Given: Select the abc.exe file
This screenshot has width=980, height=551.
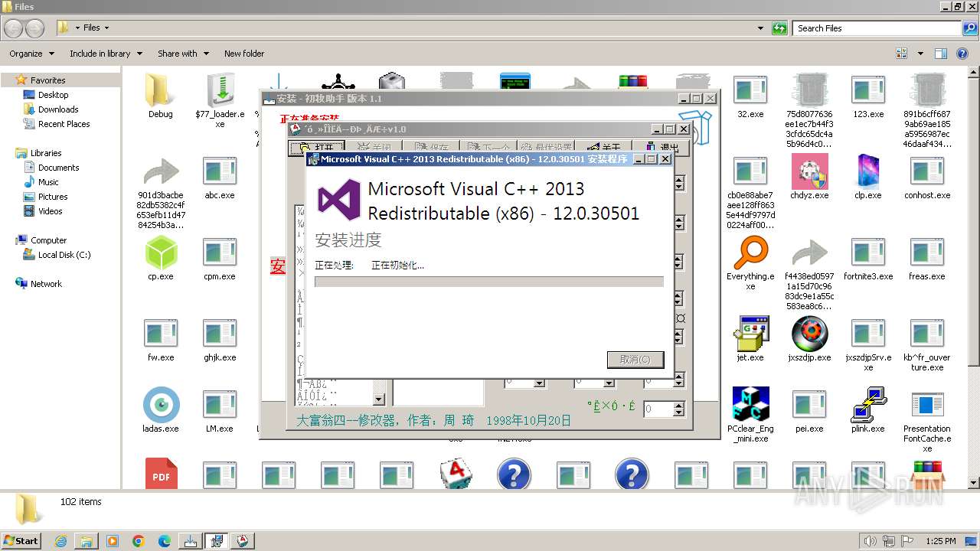Looking at the screenshot, I should pos(220,178).
